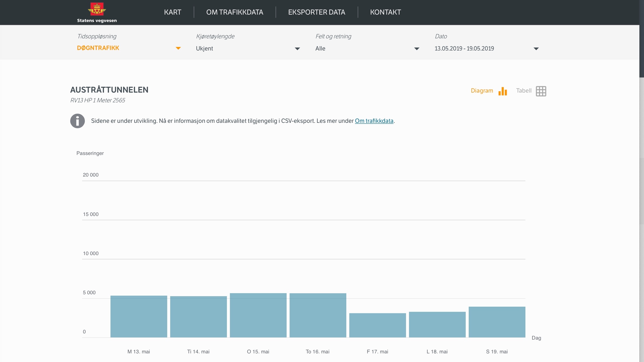
Task: Open the KART menu item
Action: (173, 12)
